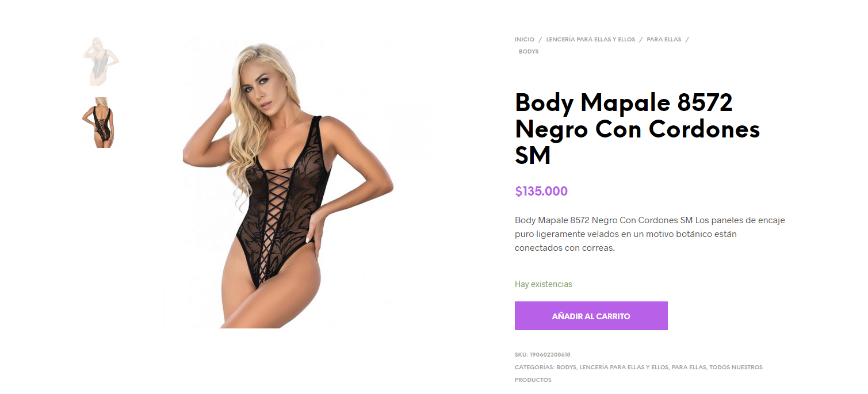Click the CATEGORÍAS label text
Image resolution: width=868 pixels, height=394 pixels.
[534, 368]
